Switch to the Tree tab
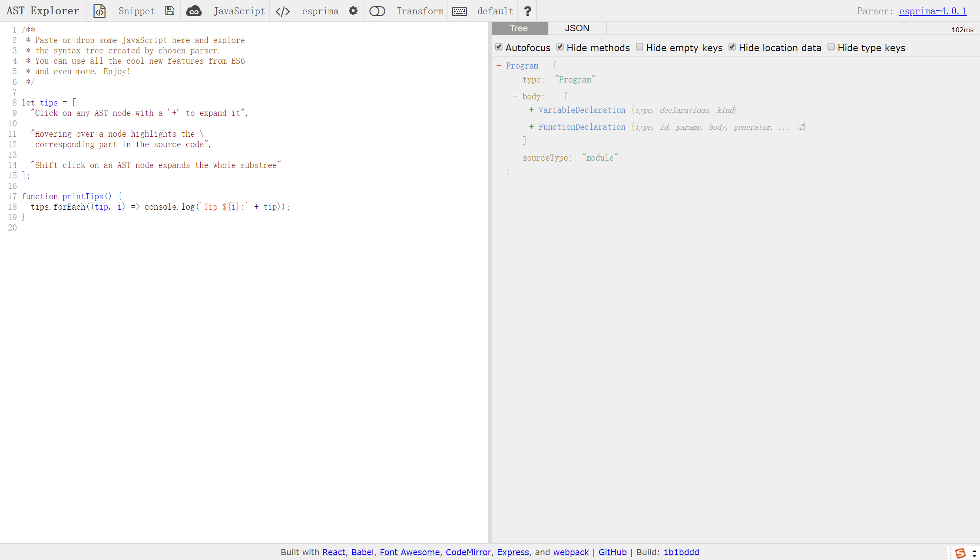980x560 pixels. (x=520, y=28)
